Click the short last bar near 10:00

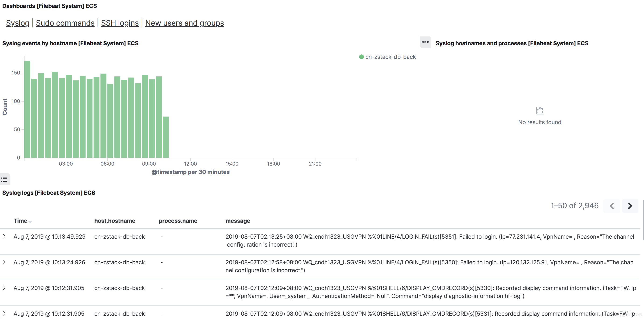point(166,137)
